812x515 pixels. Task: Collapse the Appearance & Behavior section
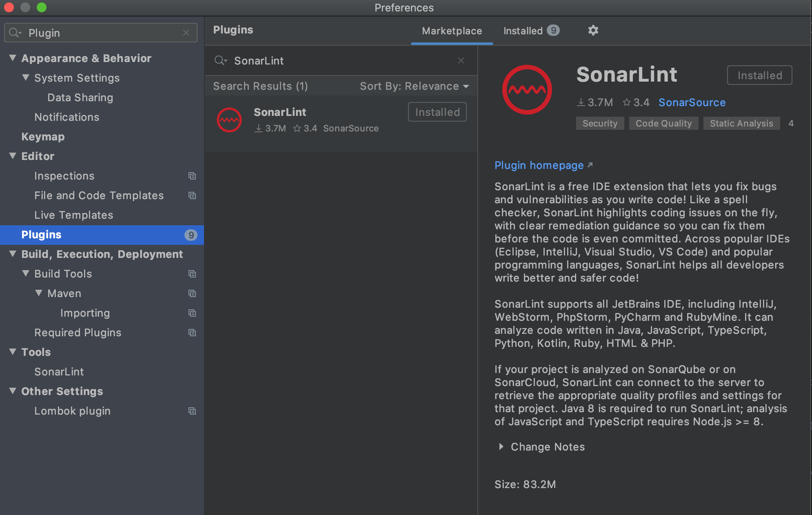(x=13, y=58)
